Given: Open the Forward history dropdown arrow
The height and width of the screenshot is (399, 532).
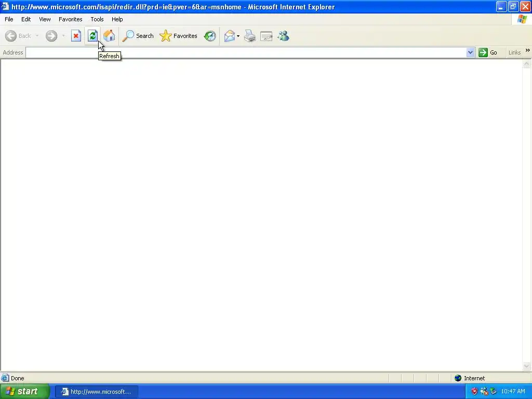Looking at the screenshot, I should pos(63,36).
